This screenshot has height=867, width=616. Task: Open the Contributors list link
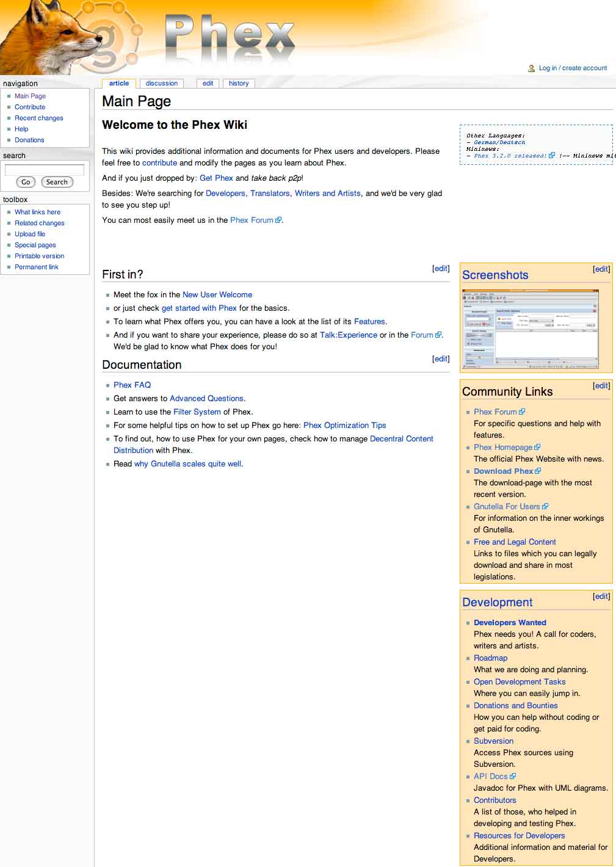[x=495, y=800]
